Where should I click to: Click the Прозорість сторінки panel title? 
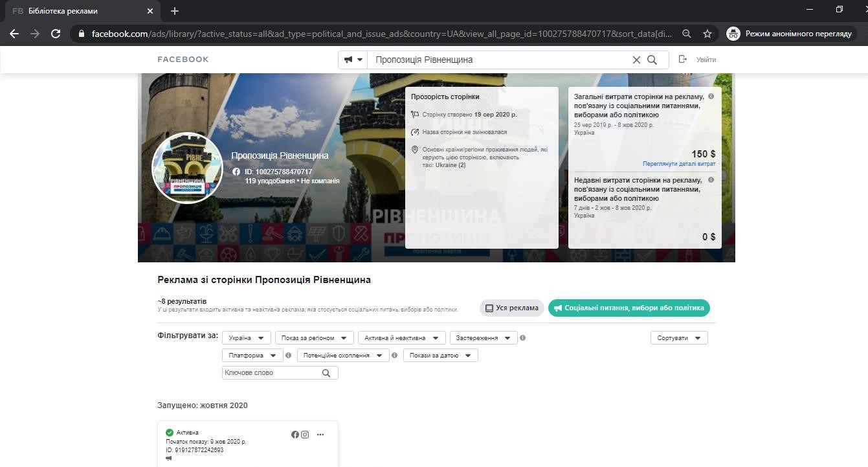(445, 97)
